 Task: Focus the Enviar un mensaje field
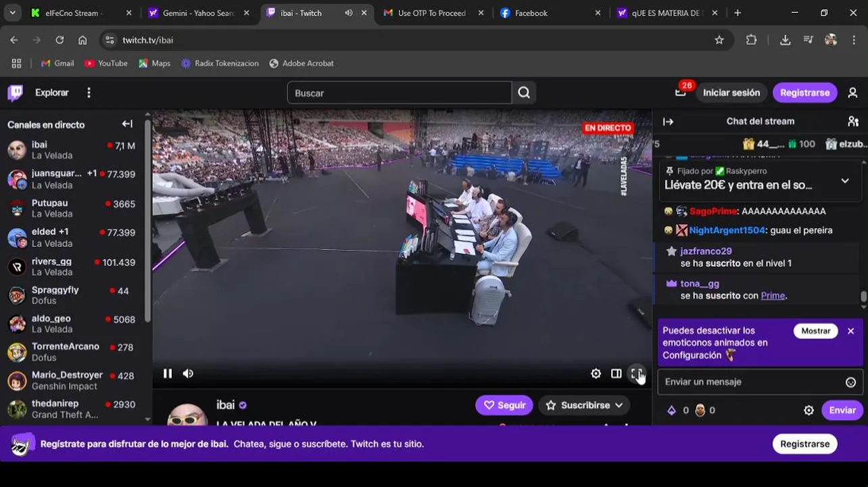pos(761,382)
